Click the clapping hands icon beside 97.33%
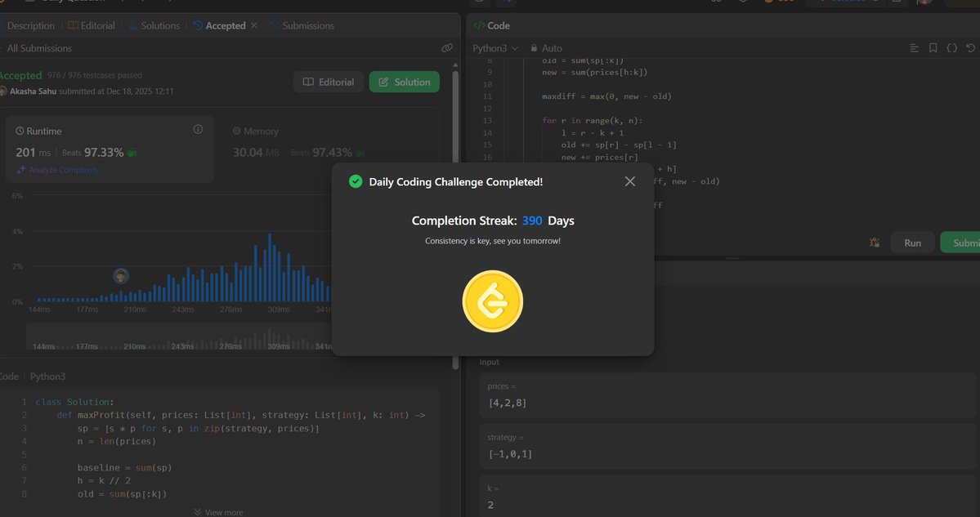This screenshot has height=517, width=980. [132, 153]
